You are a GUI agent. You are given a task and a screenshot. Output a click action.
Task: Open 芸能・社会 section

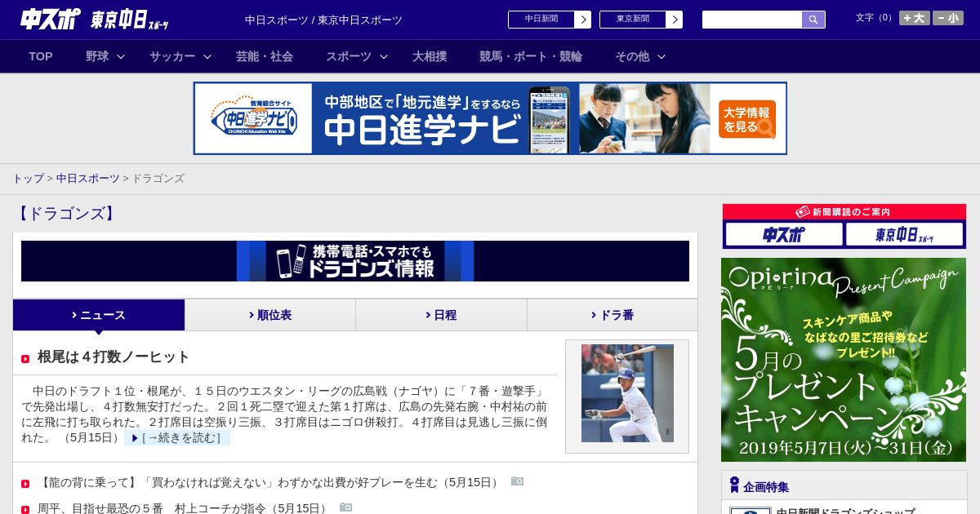[x=265, y=56]
